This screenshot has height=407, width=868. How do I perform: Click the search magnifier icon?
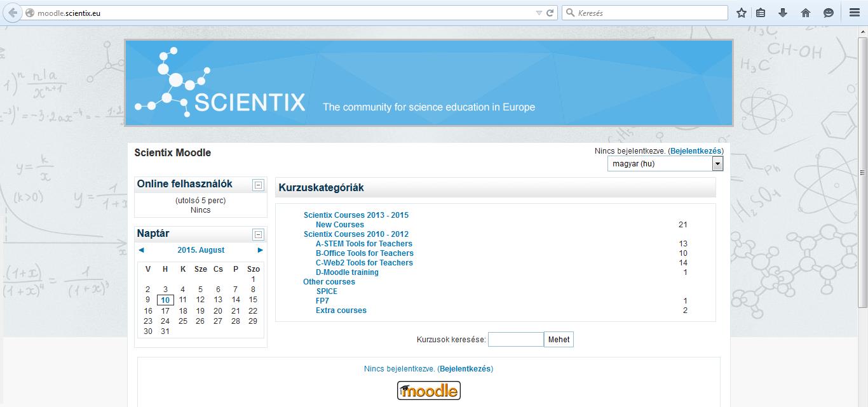coord(570,13)
